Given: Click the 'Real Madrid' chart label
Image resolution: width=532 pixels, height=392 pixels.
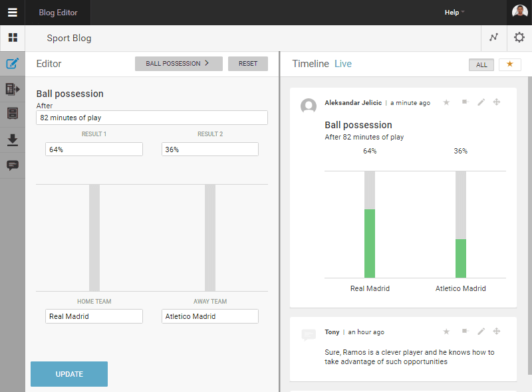Looking at the screenshot, I should (x=370, y=288).
